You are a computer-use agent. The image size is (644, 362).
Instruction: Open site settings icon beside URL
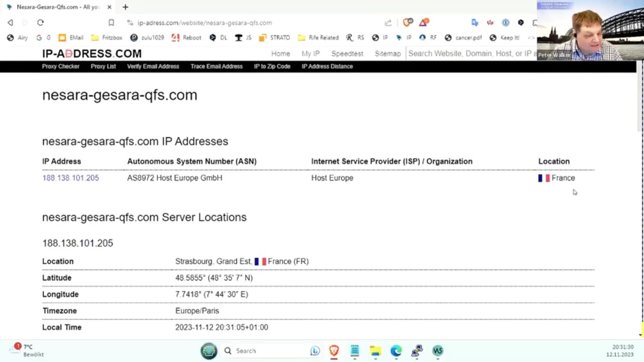coord(130,23)
